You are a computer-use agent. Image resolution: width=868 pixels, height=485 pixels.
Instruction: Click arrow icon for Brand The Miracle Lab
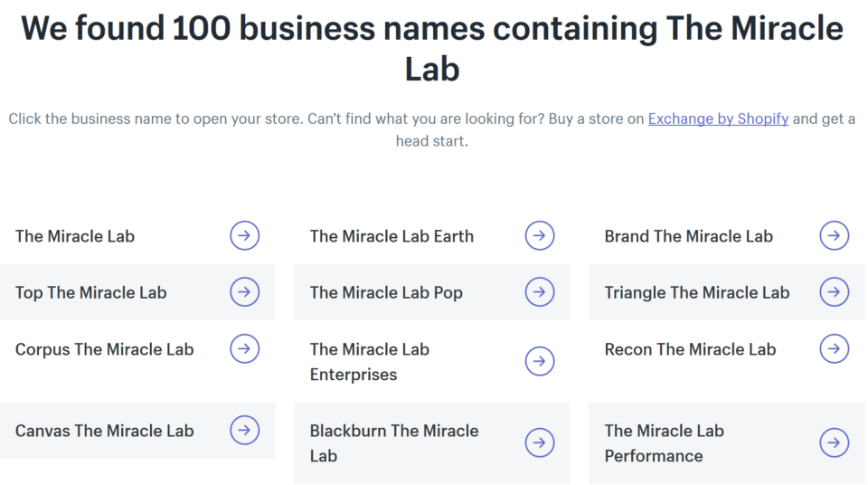835,236
